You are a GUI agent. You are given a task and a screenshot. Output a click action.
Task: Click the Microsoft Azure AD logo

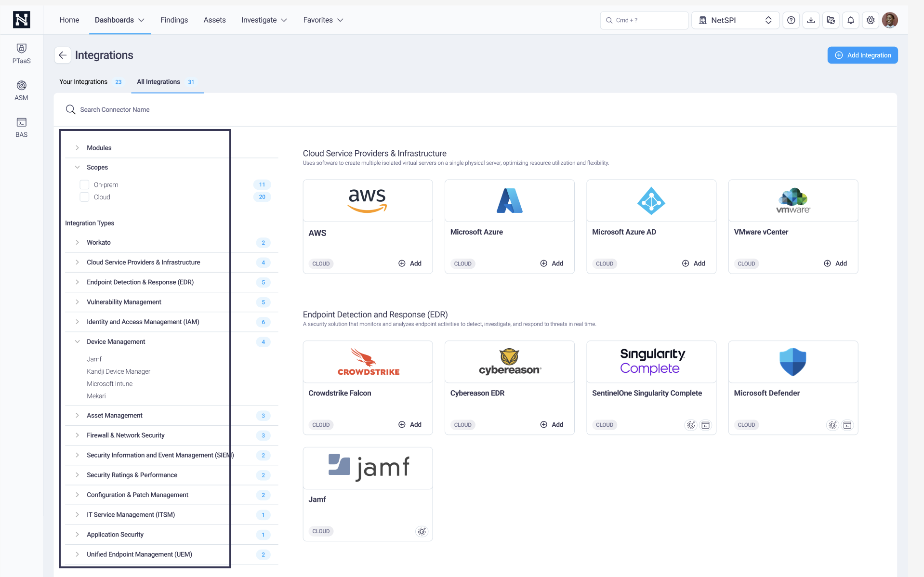coord(651,201)
